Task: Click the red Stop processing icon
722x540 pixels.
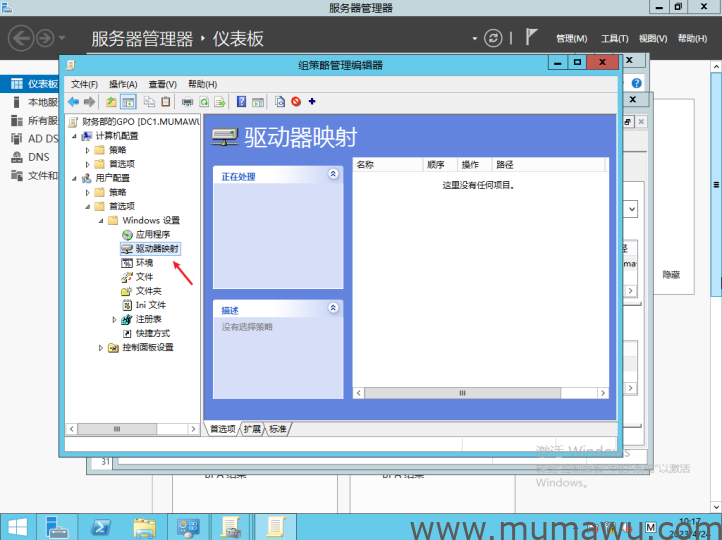Action: [296, 102]
